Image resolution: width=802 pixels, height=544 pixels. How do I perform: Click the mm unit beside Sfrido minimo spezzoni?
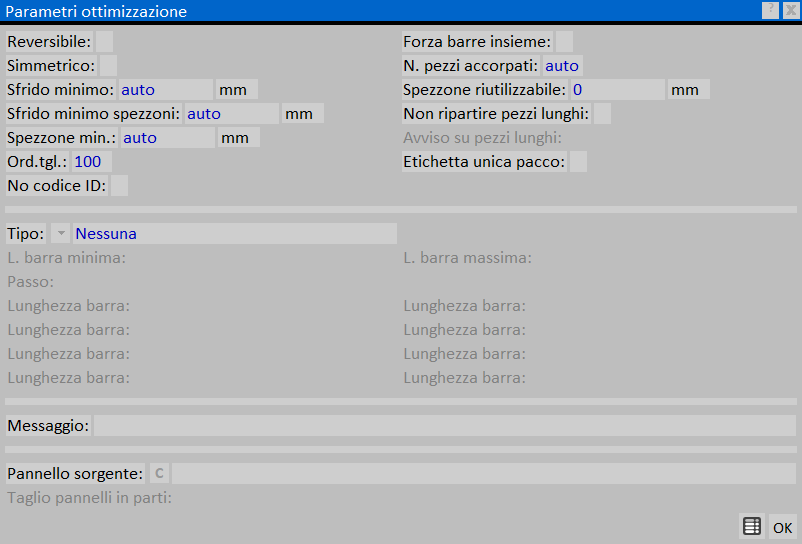[x=303, y=114]
